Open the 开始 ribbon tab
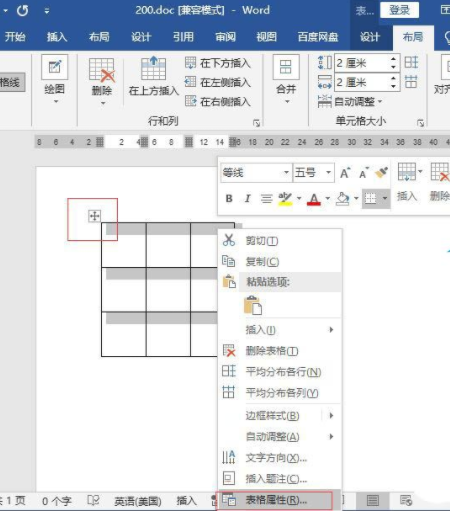This screenshot has height=511, width=450. coord(15,37)
